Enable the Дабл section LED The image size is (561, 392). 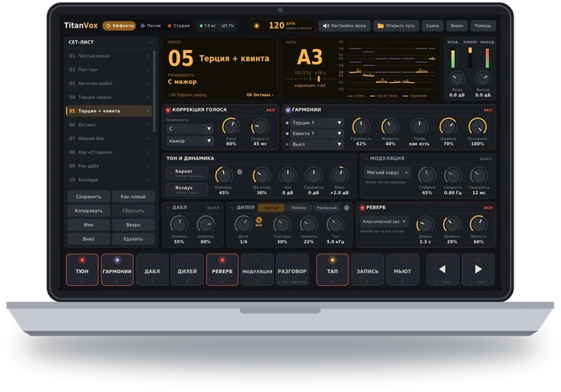pyautogui.click(x=167, y=208)
